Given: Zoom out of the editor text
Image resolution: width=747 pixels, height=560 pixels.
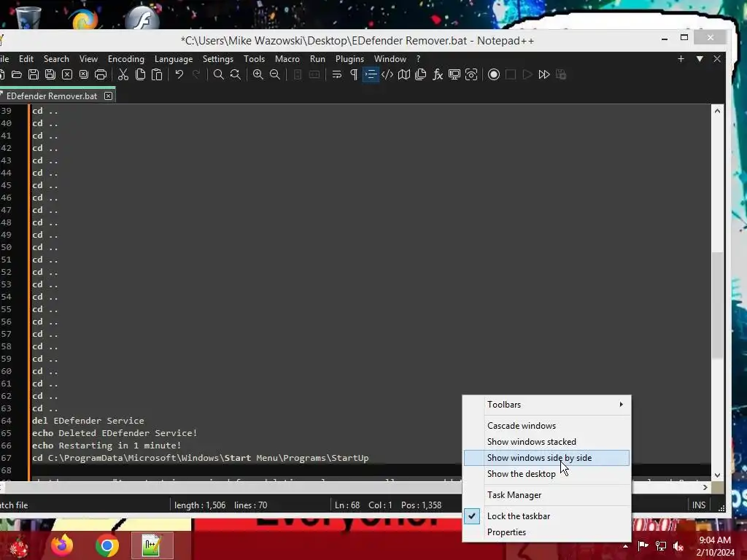Looking at the screenshot, I should 275,75.
